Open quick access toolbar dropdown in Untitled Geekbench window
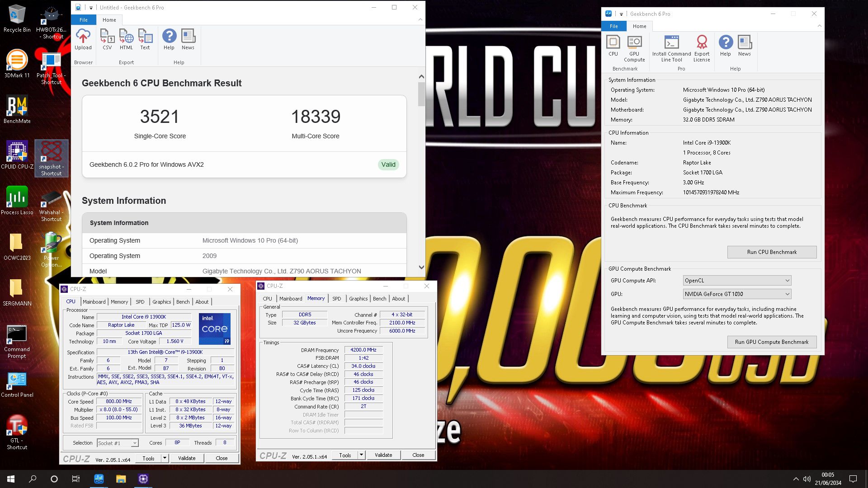The image size is (868, 488). click(91, 8)
